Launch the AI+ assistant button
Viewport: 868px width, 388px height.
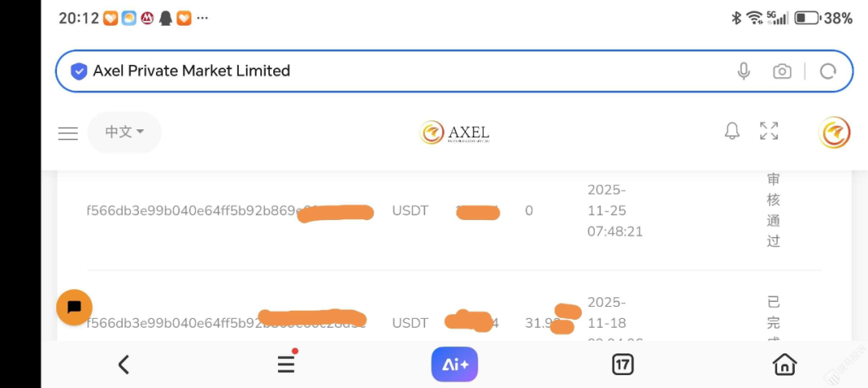[x=454, y=365]
